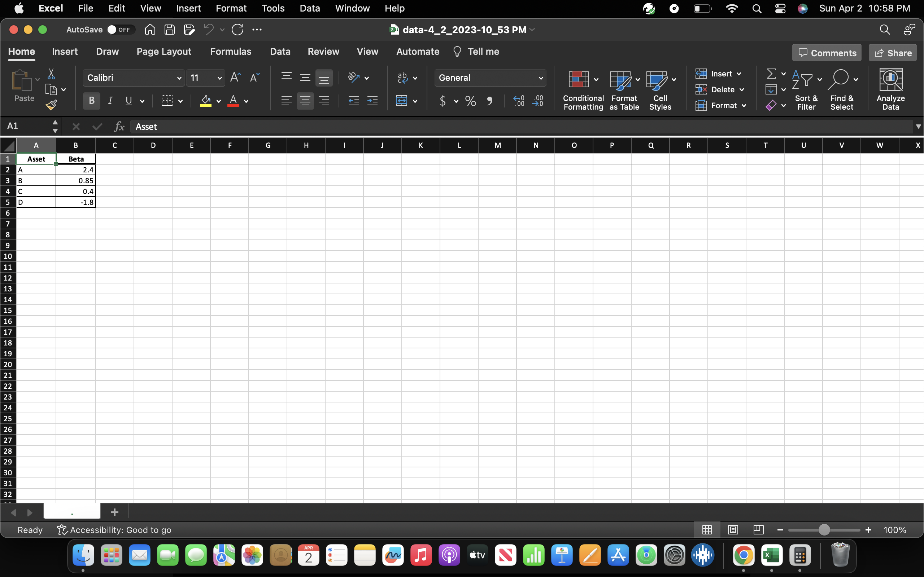Viewport: 924px width, 577px height.
Task: Click the Share button
Action: coord(892,52)
